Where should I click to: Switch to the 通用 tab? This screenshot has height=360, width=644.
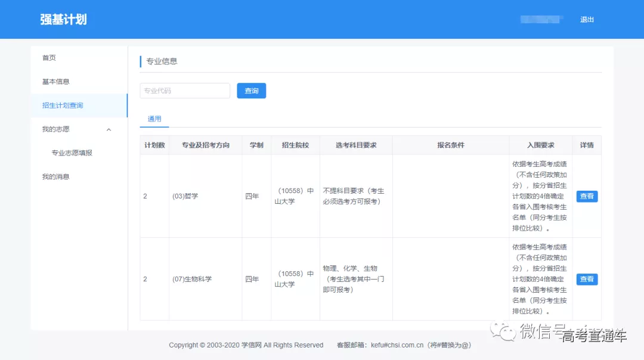pyautogui.click(x=154, y=119)
